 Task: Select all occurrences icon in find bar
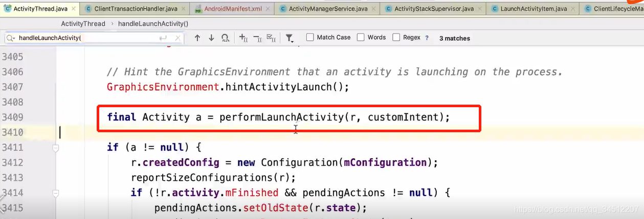272,38
